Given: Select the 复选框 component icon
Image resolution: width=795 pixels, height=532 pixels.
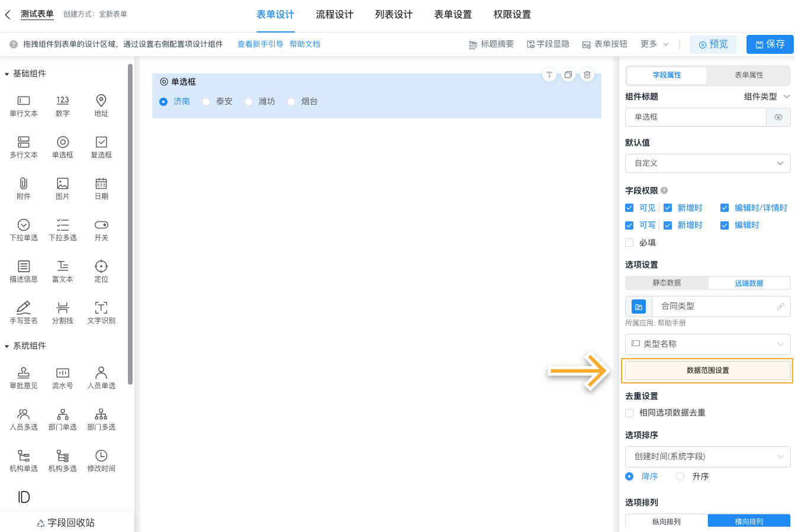Looking at the screenshot, I should coord(101,147).
